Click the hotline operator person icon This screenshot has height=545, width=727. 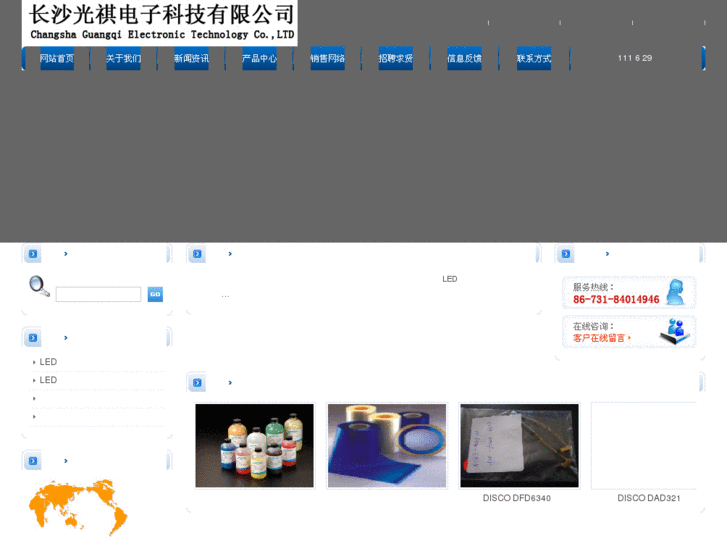676,292
